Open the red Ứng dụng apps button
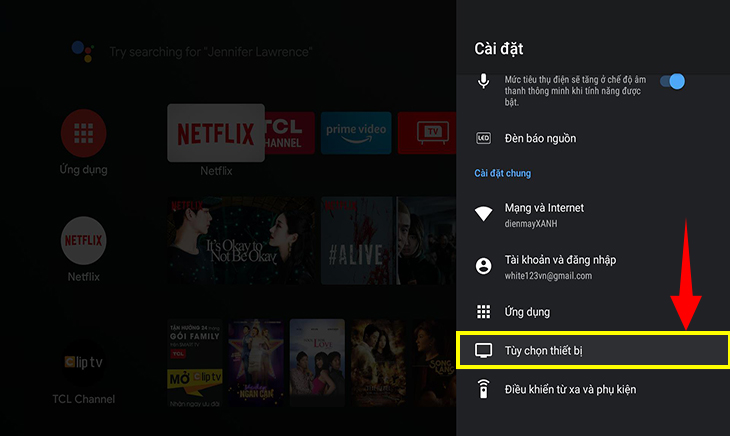 pos(83,133)
